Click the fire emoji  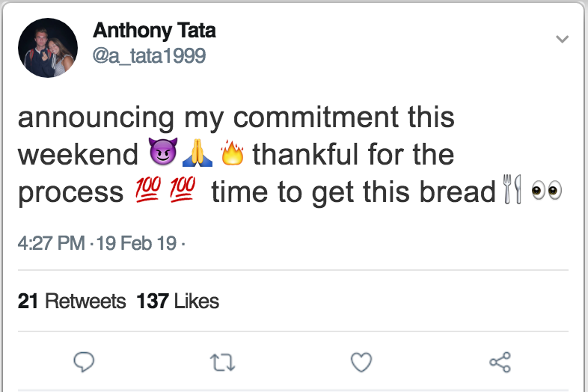coord(232,153)
